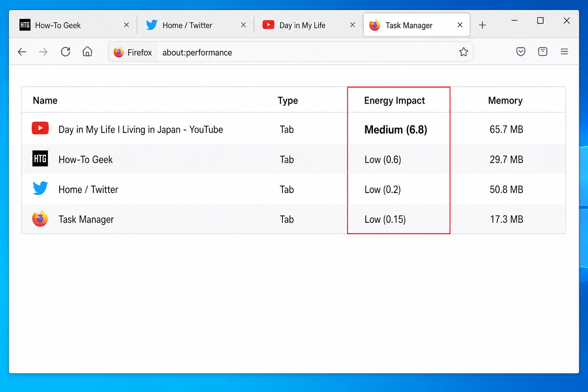Click the Low (0.15) energy value
Screen dimensions: 588x392
pos(385,219)
